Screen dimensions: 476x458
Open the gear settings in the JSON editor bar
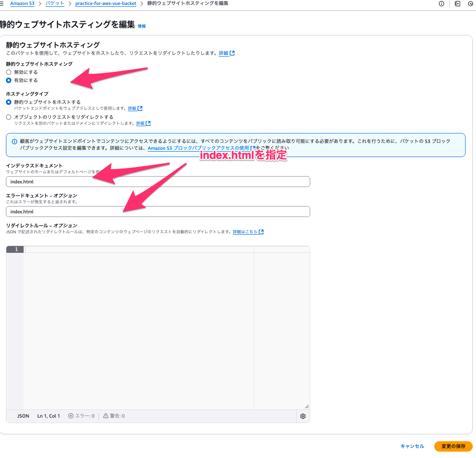click(x=302, y=416)
